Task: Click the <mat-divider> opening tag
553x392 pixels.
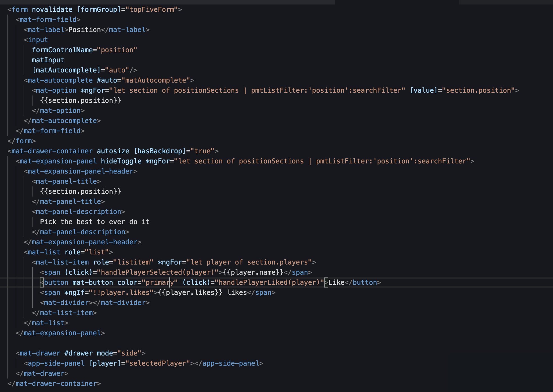Action: coord(66,303)
